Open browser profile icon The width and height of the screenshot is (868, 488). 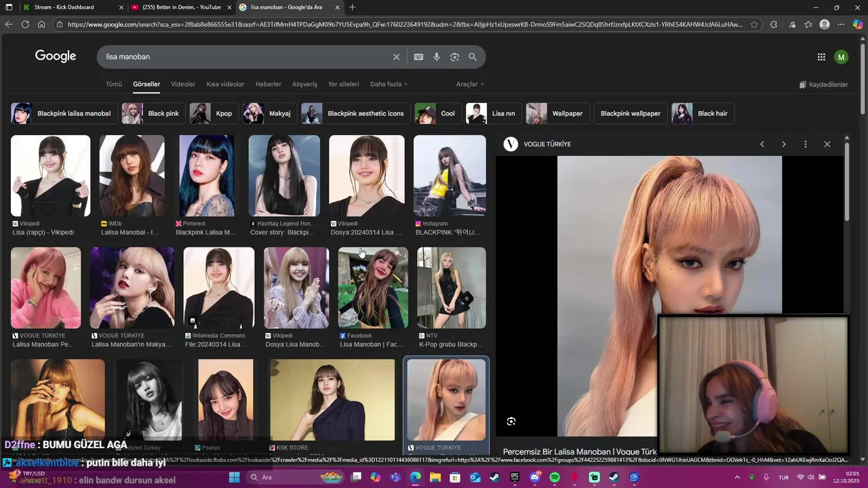point(825,24)
